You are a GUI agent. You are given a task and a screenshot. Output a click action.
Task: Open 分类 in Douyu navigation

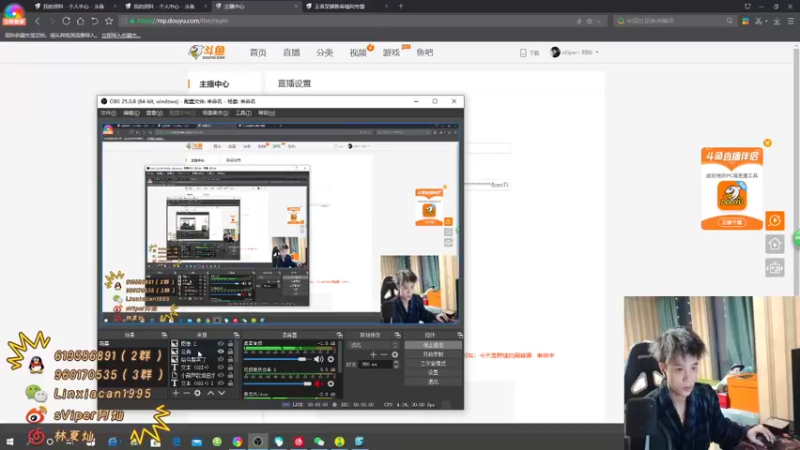point(324,53)
